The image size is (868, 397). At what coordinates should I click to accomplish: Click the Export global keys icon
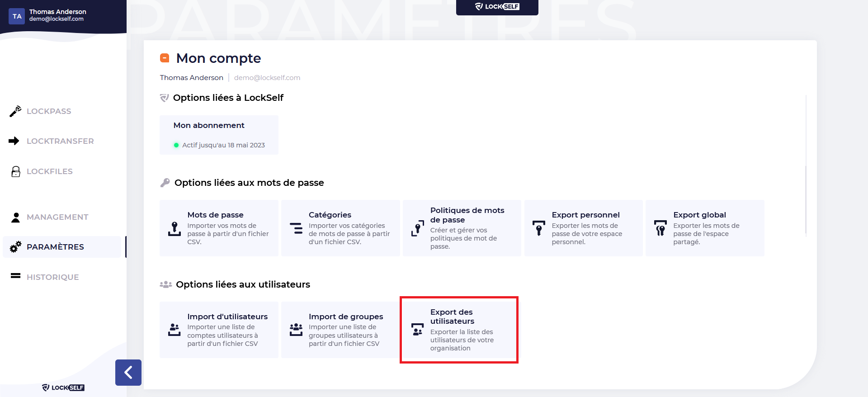(x=660, y=228)
